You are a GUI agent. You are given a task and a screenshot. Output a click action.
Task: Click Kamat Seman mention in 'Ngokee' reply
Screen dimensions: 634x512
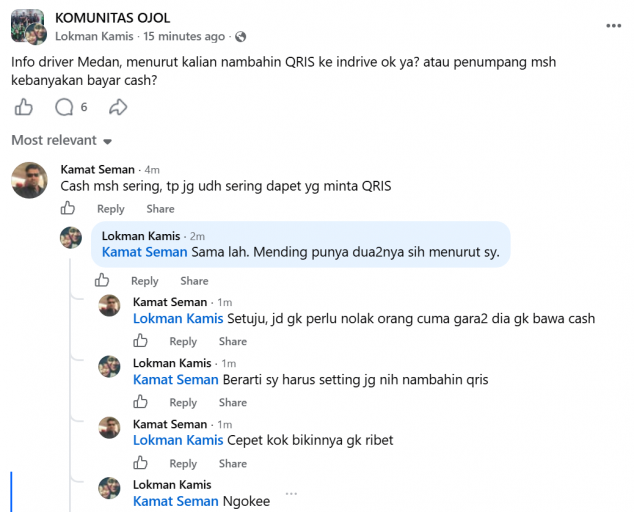pos(175,501)
